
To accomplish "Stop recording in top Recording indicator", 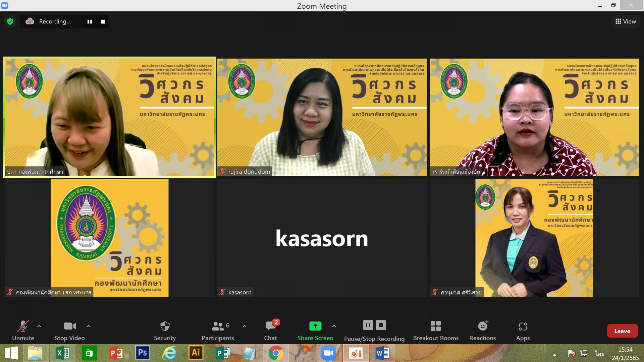I will point(103,22).
